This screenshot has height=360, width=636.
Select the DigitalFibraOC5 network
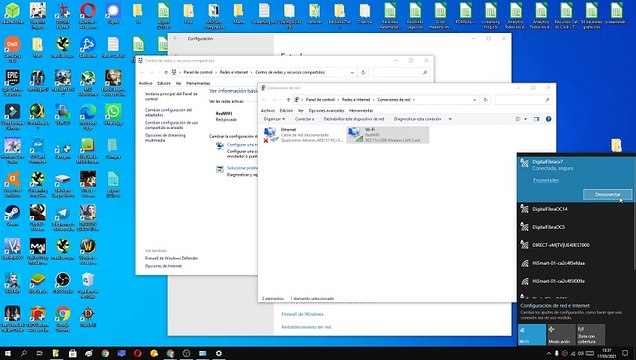point(576,227)
